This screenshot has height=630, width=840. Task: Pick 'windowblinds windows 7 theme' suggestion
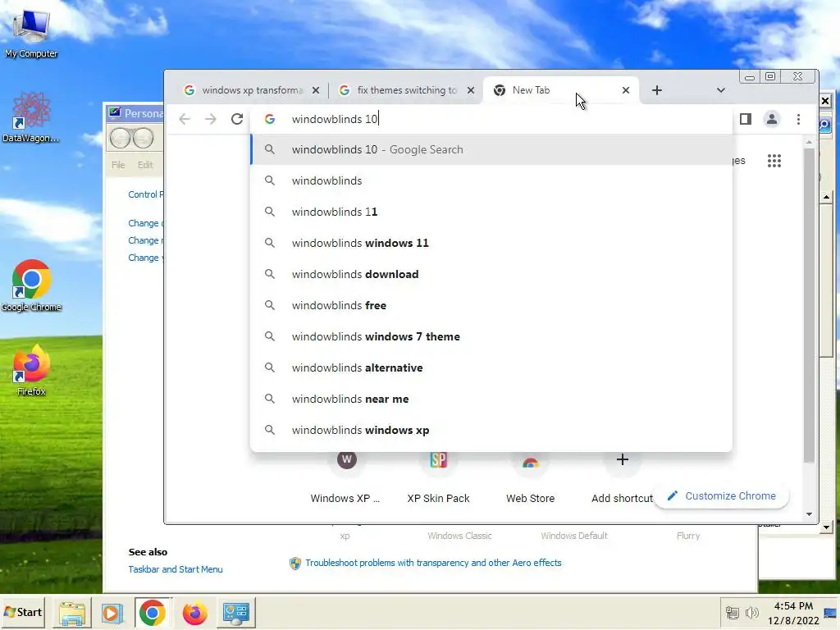(491, 336)
